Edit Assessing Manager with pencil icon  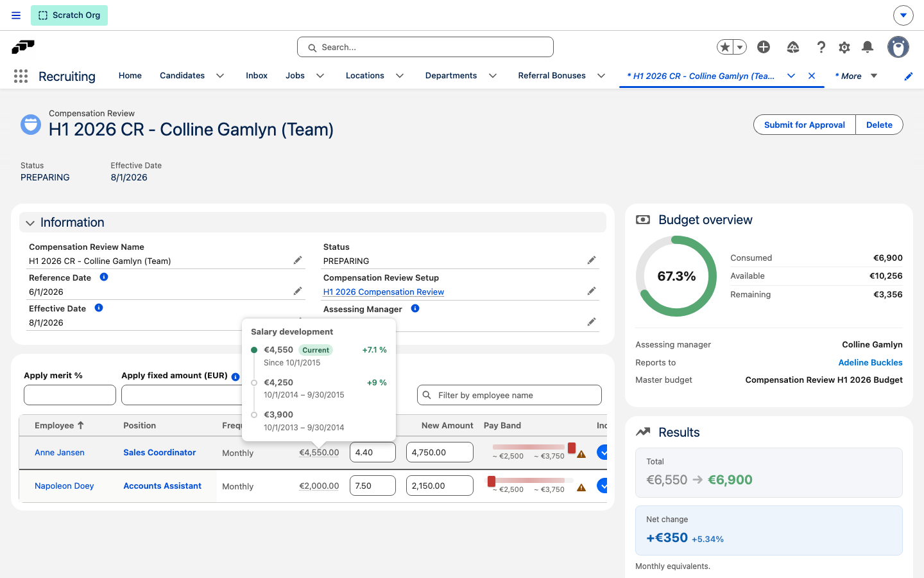tap(592, 322)
